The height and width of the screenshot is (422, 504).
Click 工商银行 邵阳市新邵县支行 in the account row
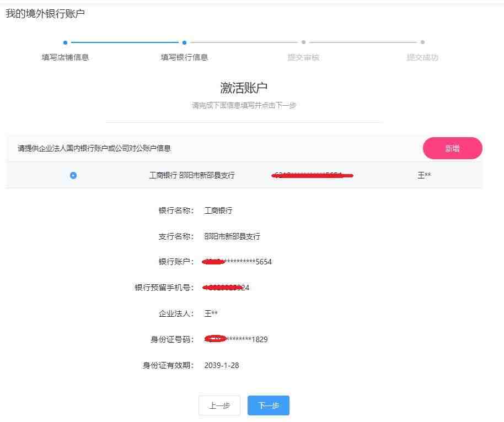click(x=192, y=175)
